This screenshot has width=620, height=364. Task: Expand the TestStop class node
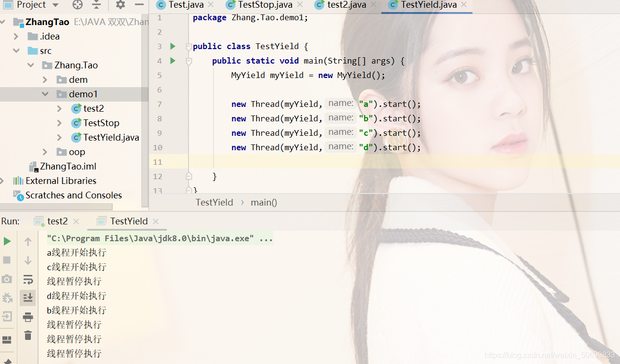pyautogui.click(x=60, y=123)
